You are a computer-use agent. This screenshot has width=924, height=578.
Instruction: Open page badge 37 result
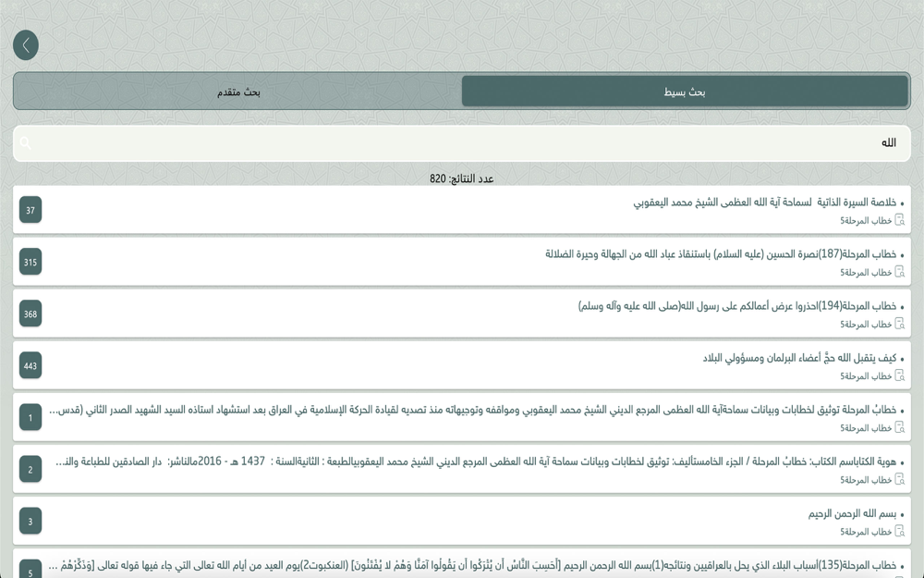click(30, 210)
